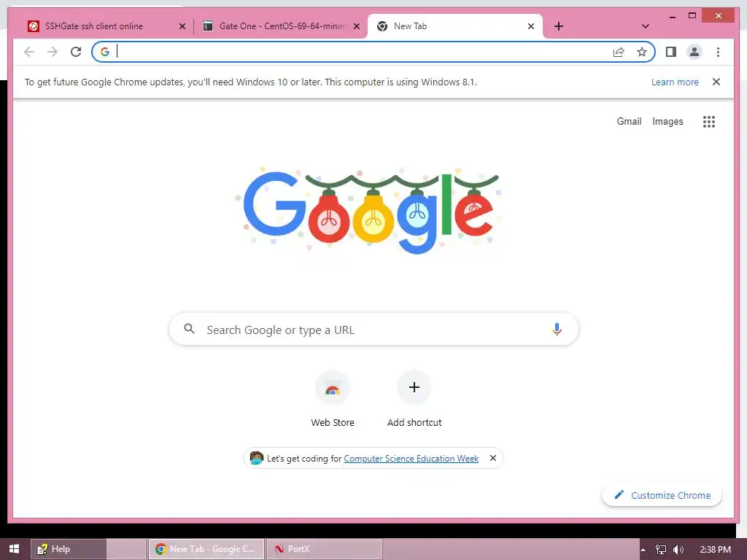This screenshot has height=560, width=747.
Task: Open Learn more about Chrome updates
Action: 675,82
